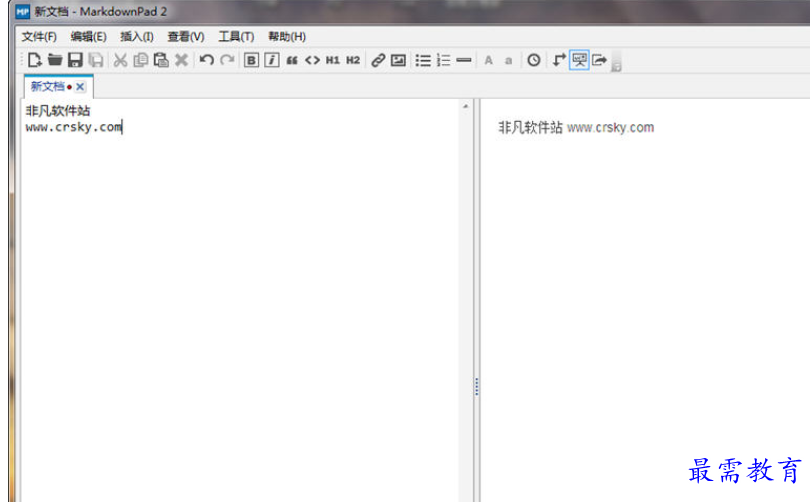Open a file using the folder icon

55,60
